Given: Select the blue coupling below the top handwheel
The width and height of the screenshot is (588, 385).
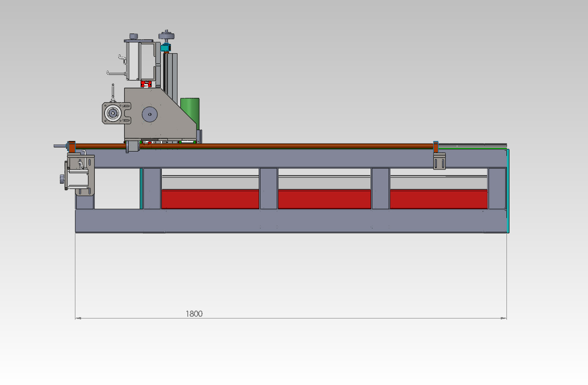Looking at the screenshot, I should click(x=165, y=47).
